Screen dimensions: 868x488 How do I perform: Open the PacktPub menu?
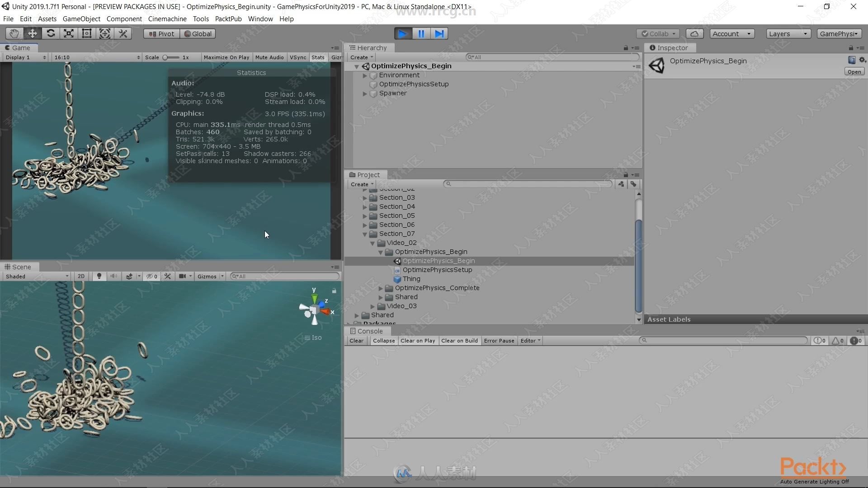(228, 19)
